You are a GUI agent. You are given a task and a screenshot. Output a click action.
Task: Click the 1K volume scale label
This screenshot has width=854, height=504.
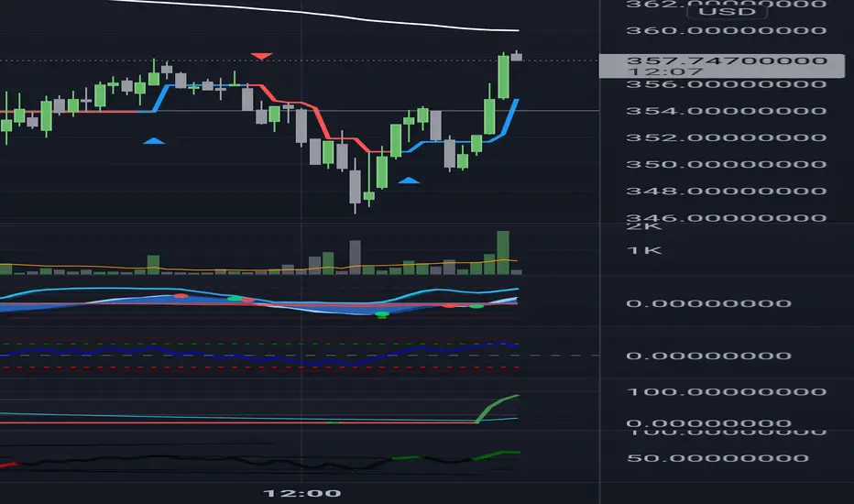pos(644,251)
